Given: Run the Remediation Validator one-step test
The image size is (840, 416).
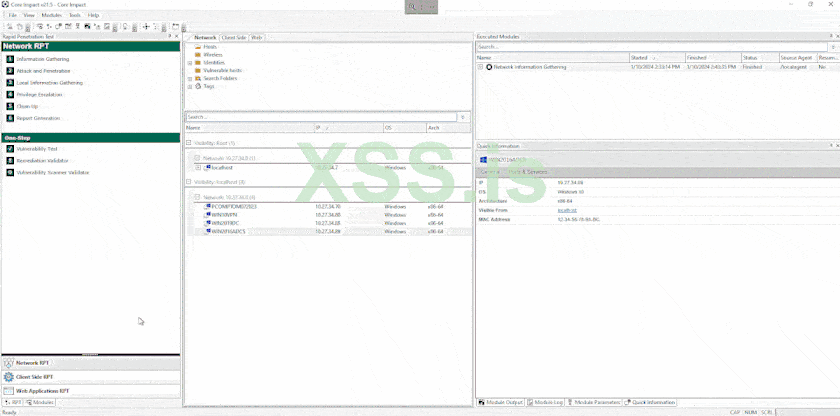Looking at the screenshot, I should pyautogui.click(x=42, y=161).
